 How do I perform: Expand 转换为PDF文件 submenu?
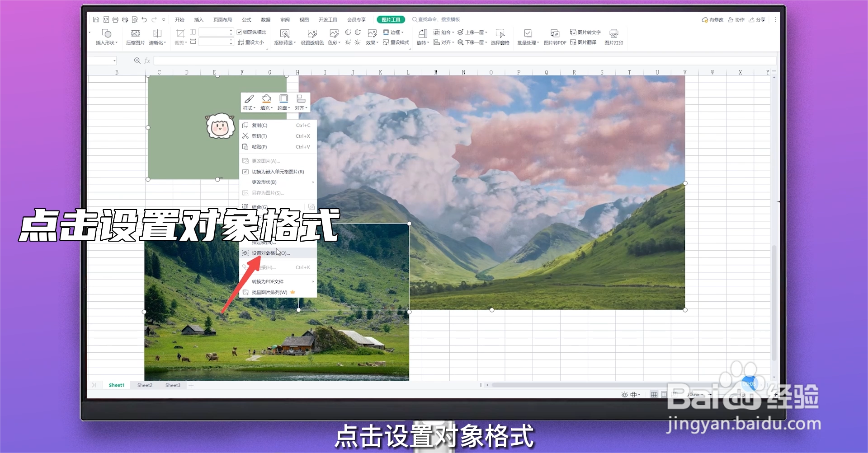278,281
